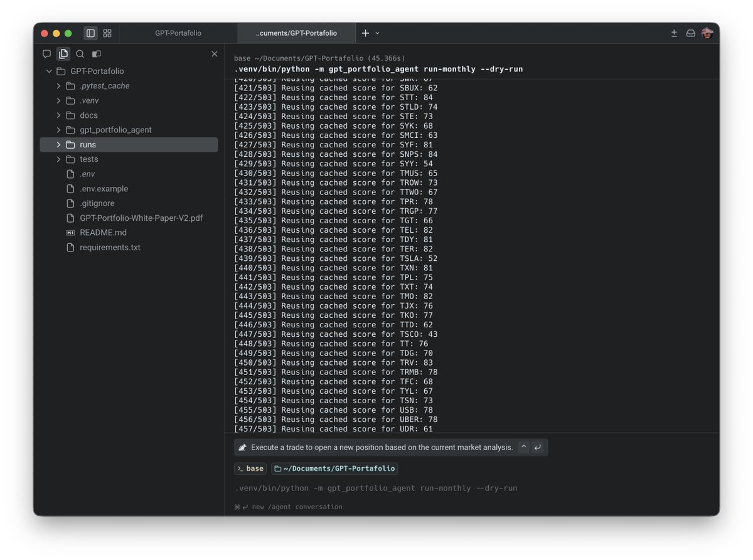Toggle the left sidebar panel icon
This screenshot has height=560, width=753.
pyautogui.click(x=90, y=33)
